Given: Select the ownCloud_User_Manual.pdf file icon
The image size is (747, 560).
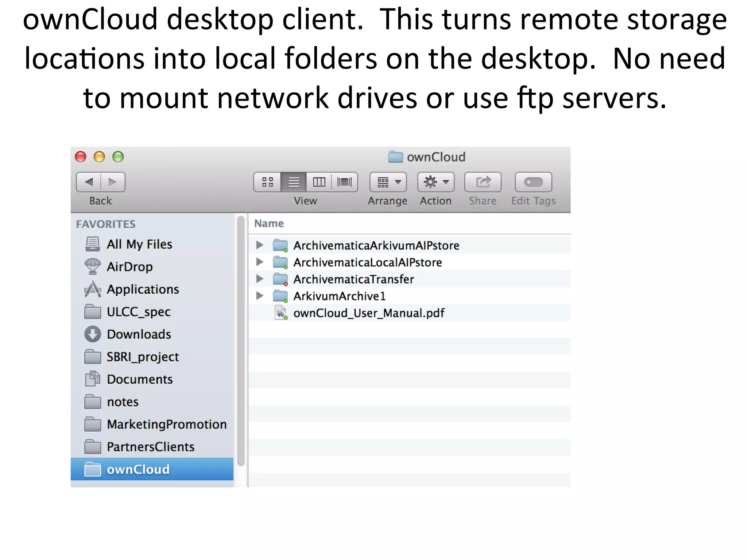Looking at the screenshot, I should [x=280, y=313].
